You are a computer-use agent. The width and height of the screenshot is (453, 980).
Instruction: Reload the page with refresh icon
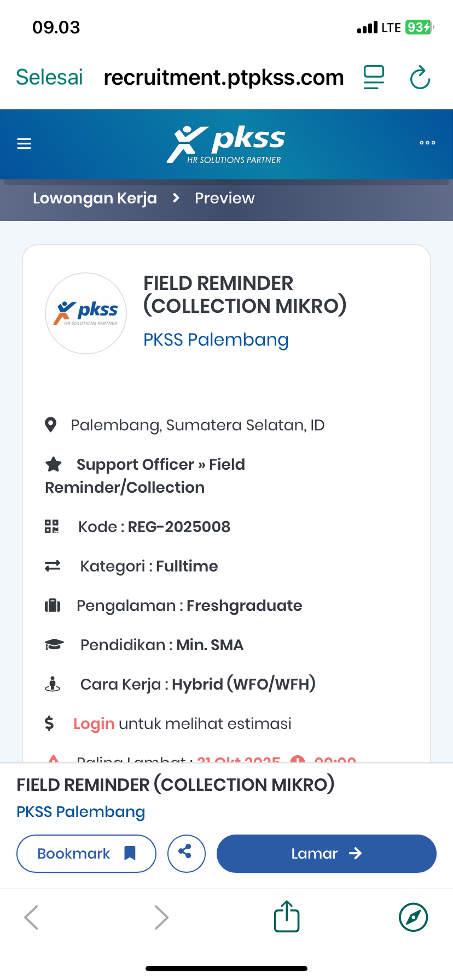click(420, 78)
